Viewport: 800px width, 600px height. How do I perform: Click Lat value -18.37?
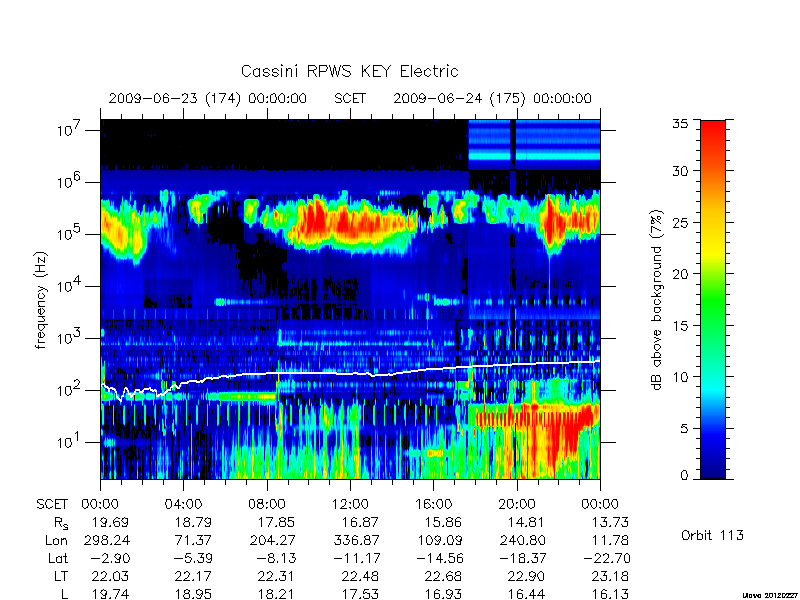(x=522, y=558)
